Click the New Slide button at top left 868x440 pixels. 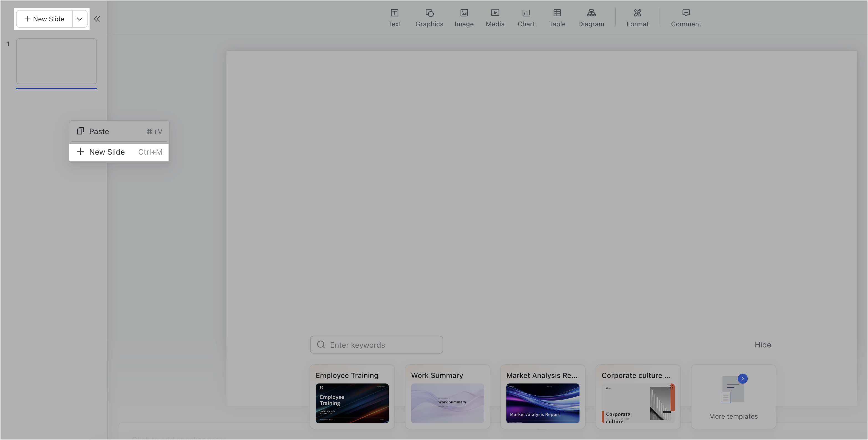pyautogui.click(x=44, y=19)
